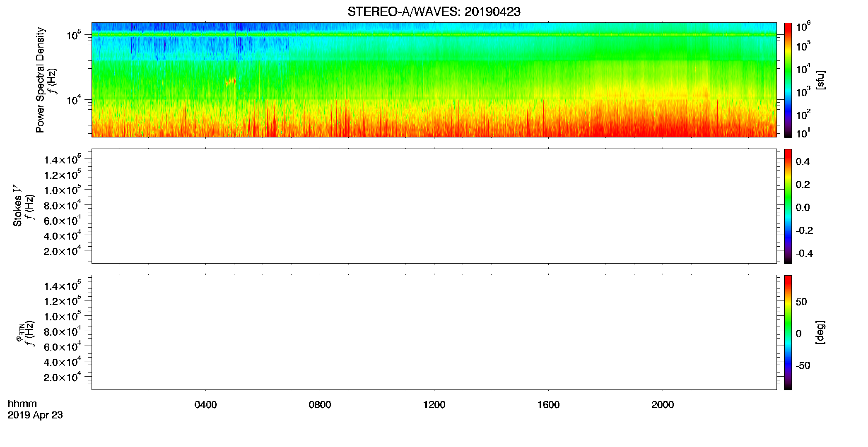The image size is (868, 447).
Task: Click the 0.0 label on the Stokes V color bar
Action: click(803, 207)
